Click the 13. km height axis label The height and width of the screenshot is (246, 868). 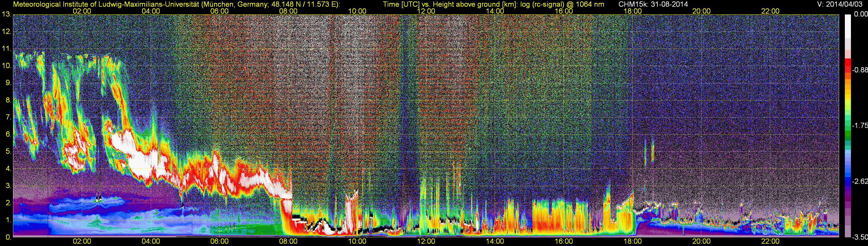tap(6, 14)
